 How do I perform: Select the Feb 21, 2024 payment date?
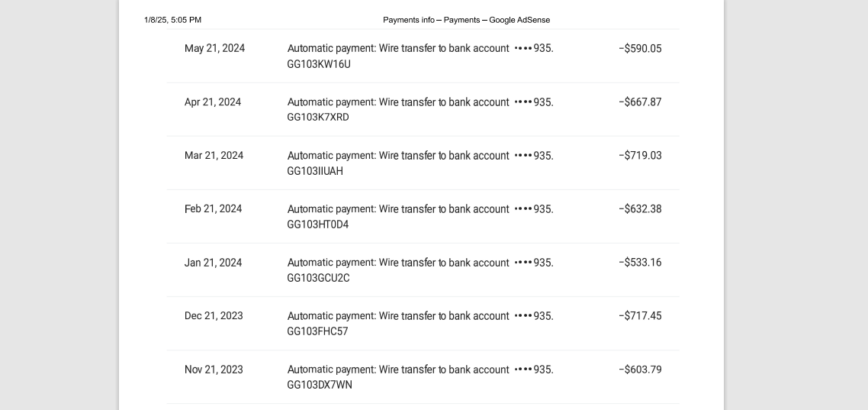click(x=213, y=209)
